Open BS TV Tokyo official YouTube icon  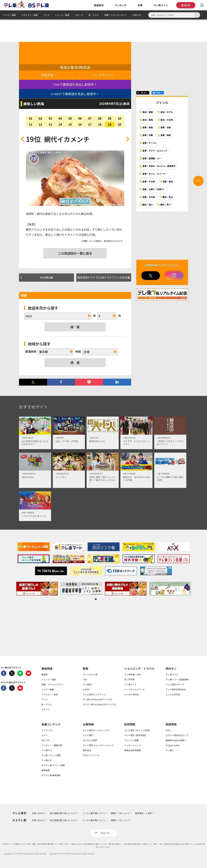(x=20, y=688)
